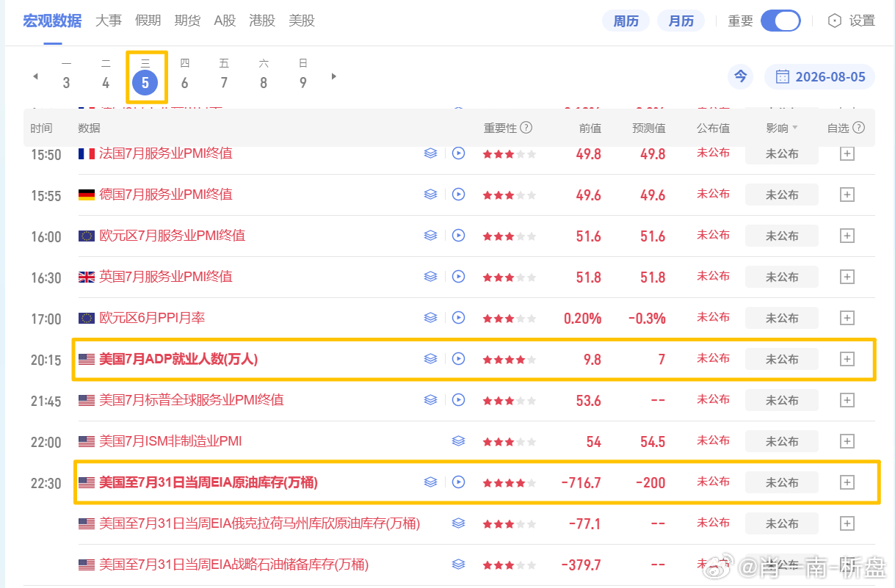Open layers icon for 俄克拉荷马州库欣原油库存 row

(459, 523)
